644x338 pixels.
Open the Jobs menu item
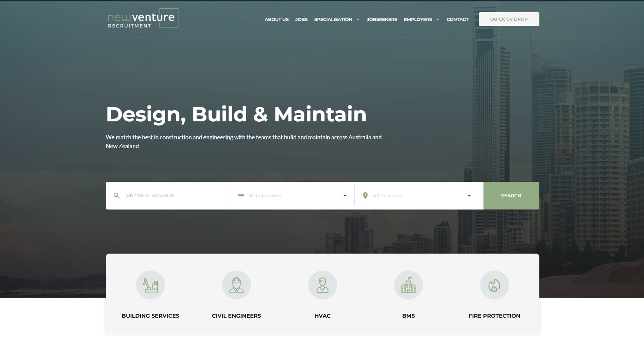coord(301,19)
